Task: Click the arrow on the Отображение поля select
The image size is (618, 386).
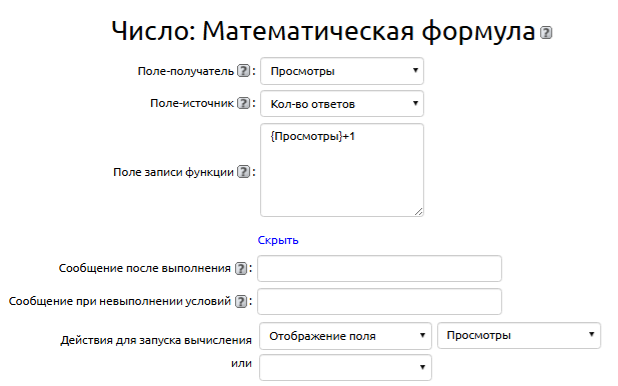Action: pyautogui.click(x=422, y=335)
